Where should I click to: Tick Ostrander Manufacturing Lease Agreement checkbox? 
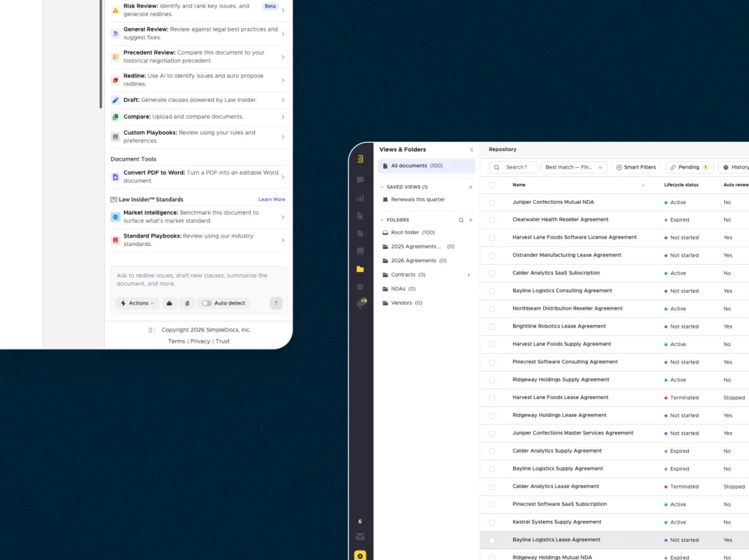coord(492,256)
